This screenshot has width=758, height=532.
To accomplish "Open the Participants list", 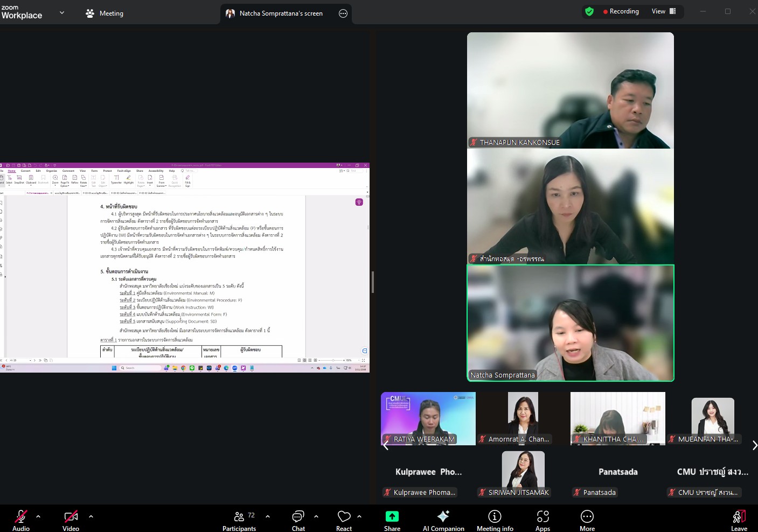I will [239, 520].
